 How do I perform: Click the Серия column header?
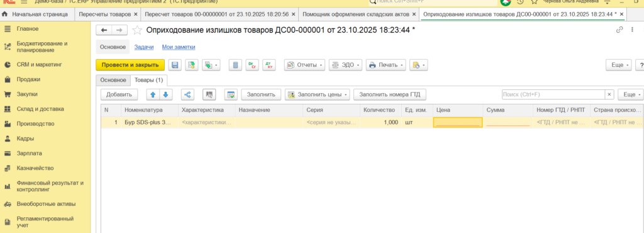click(331, 110)
